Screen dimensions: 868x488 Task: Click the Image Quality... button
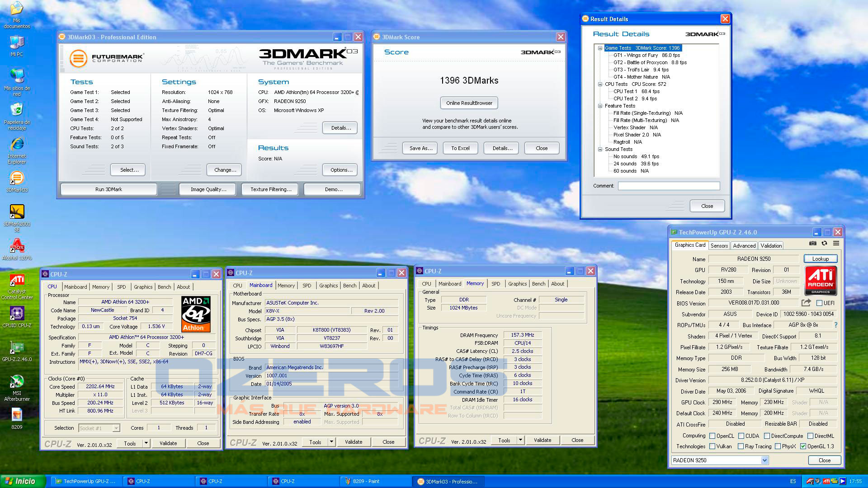[x=208, y=189]
